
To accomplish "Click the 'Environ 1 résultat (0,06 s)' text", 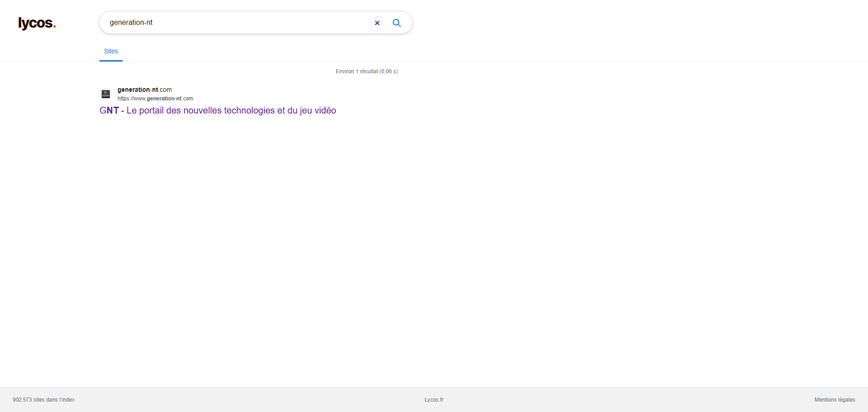I will click(x=367, y=71).
